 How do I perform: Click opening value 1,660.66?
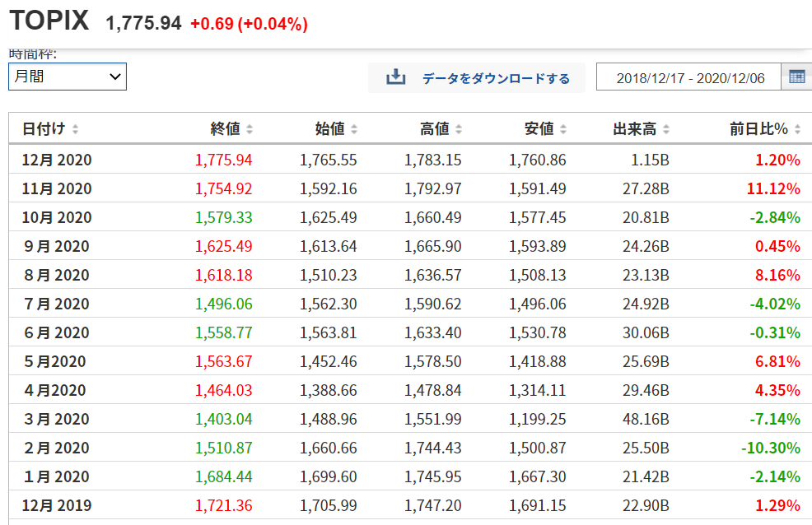point(329,448)
